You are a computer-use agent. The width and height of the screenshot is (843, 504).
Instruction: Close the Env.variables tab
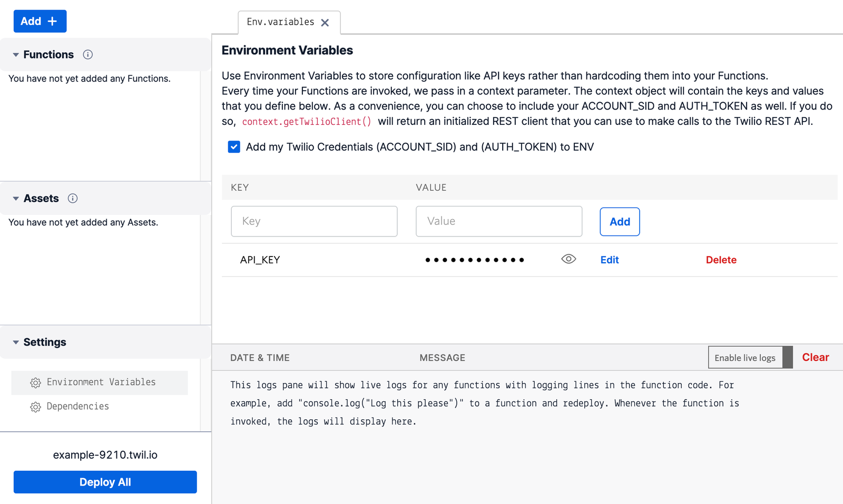pyautogui.click(x=325, y=23)
